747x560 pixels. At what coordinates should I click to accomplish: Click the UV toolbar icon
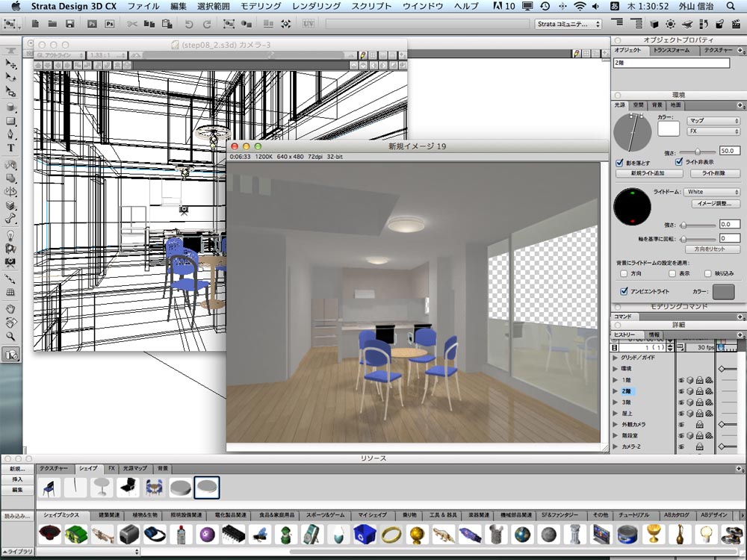(309, 23)
